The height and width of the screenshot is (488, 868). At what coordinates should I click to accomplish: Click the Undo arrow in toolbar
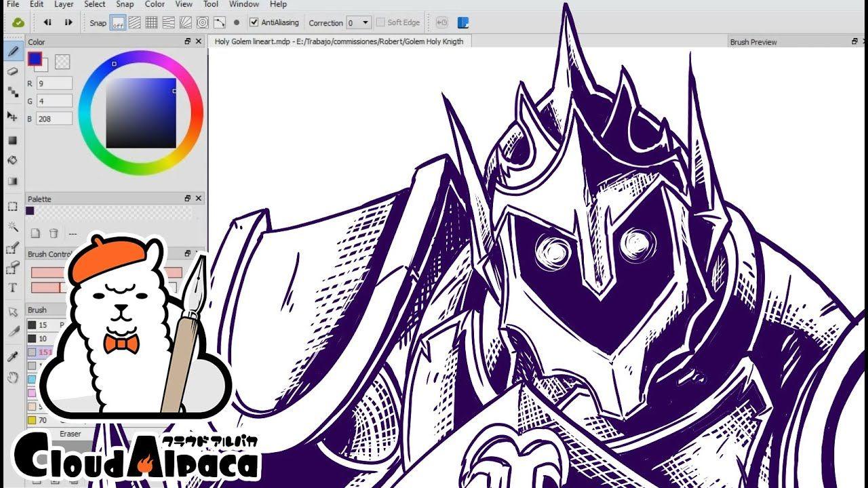[47, 22]
